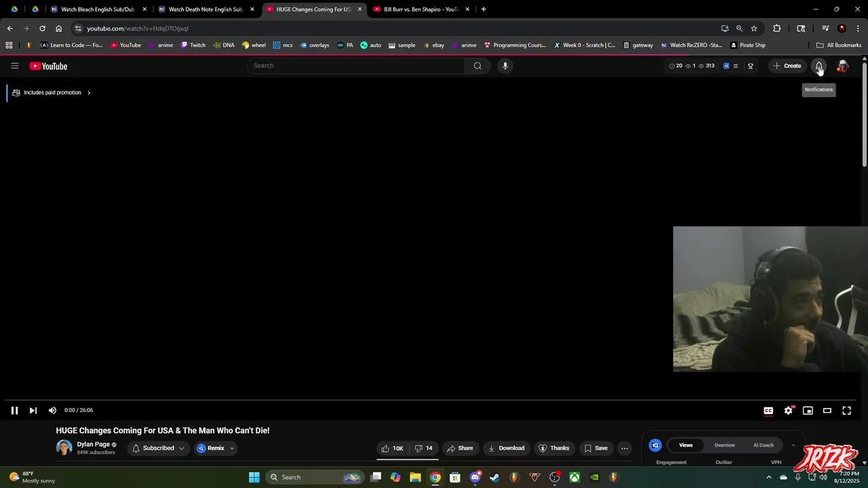This screenshot has width=868, height=488.
Task: Dislike the video
Action: click(x=423, y=448)
